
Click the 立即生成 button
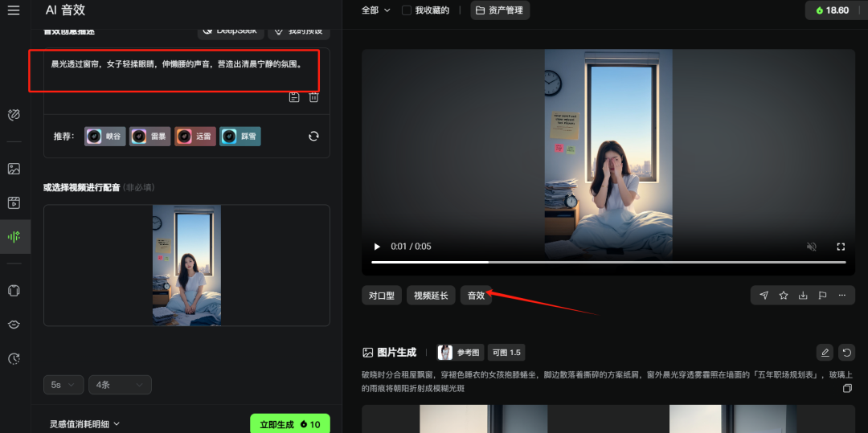(289, 424)
